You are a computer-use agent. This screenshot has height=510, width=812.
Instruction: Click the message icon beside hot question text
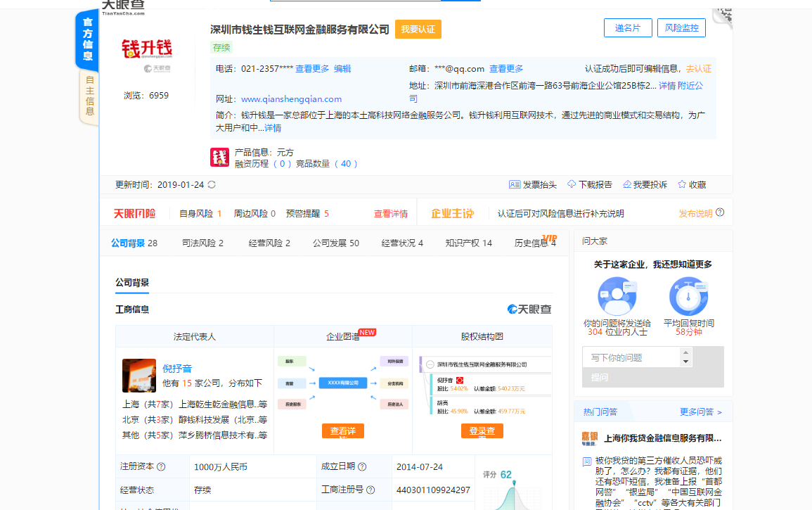(x=587, y=461)
